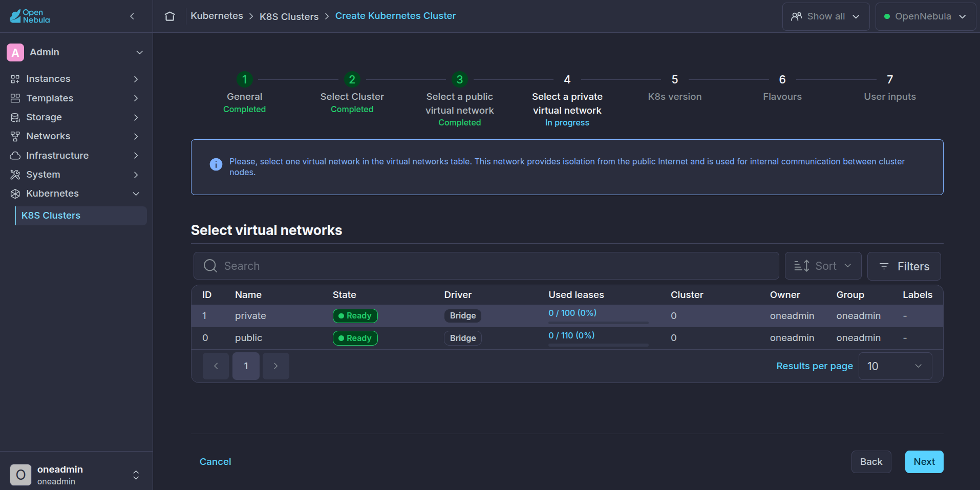
Task: Click "0 / 100 (0%)" leases text
Action: click(x=572, y=313)
